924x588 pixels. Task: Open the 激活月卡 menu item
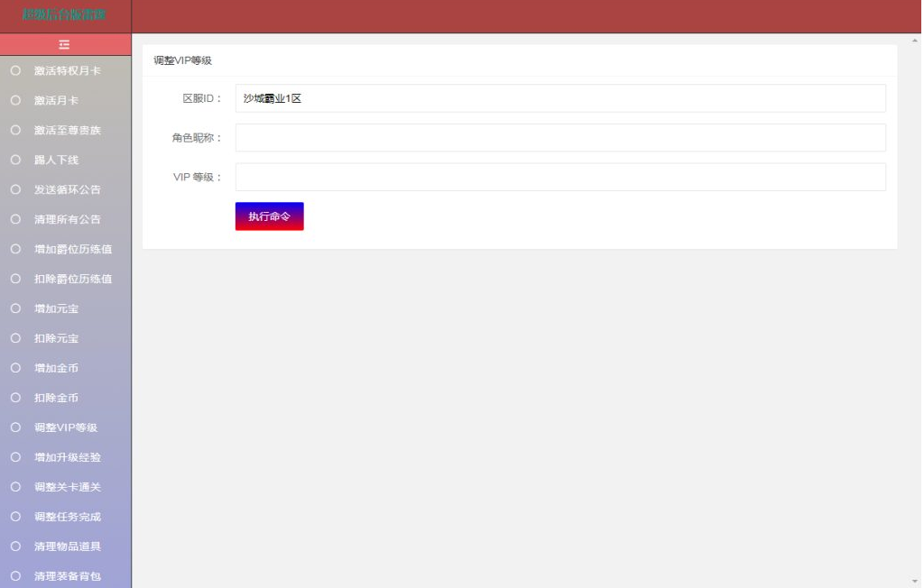pos(56,100)
